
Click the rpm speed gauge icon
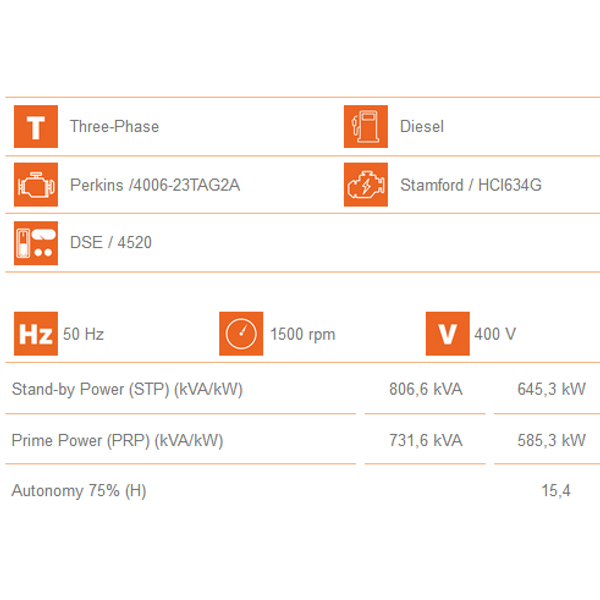[241, 334]
